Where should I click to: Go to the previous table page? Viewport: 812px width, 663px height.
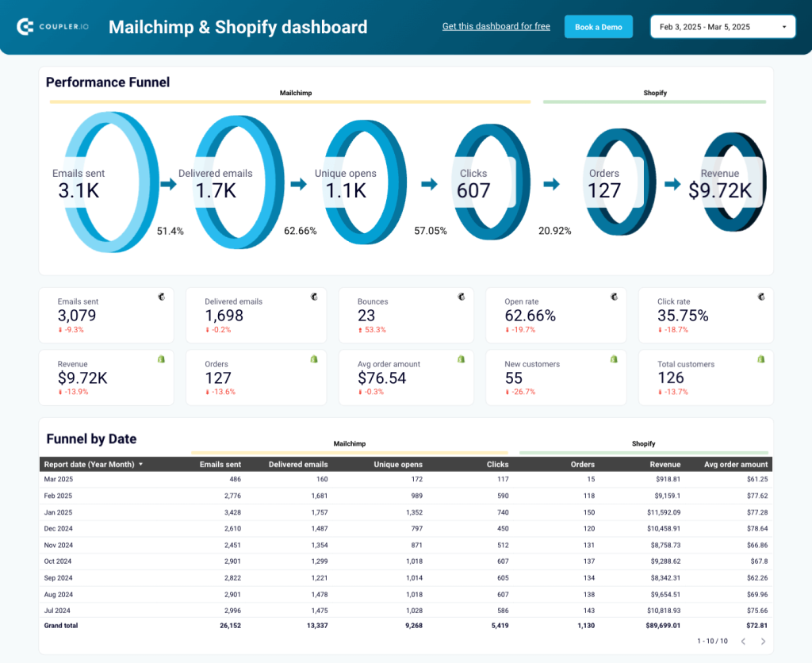pyautogui.click(x=743, y=642)
